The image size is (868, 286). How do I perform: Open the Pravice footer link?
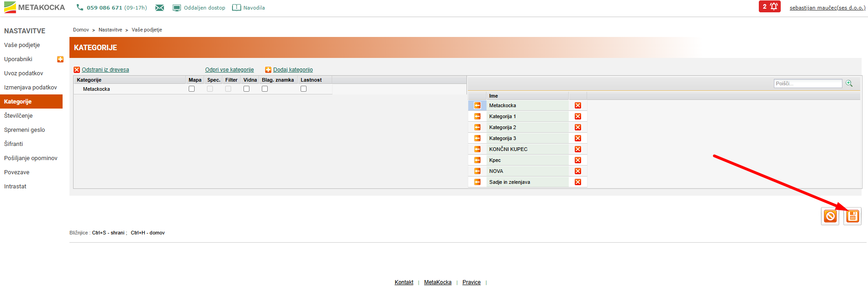point(471,282)
